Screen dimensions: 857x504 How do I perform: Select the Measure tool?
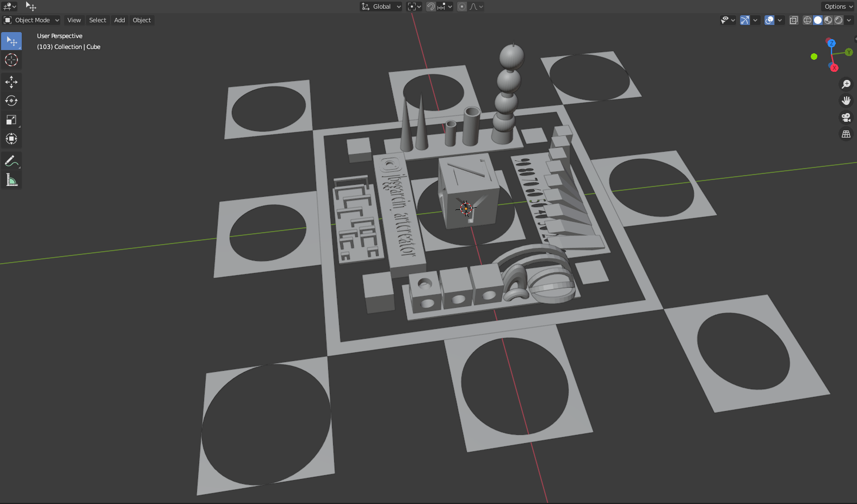point(11,180)
